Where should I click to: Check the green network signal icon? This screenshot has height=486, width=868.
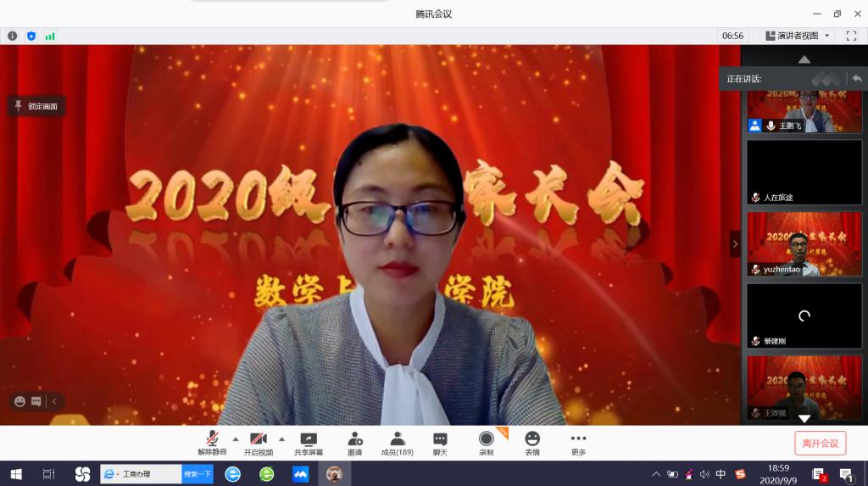50,36
